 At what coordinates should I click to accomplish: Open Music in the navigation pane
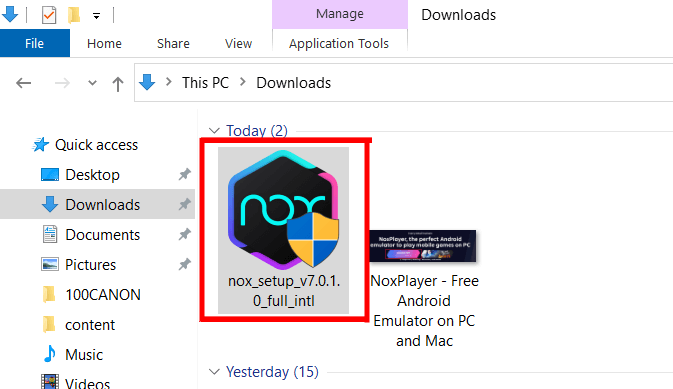point(84,355)
